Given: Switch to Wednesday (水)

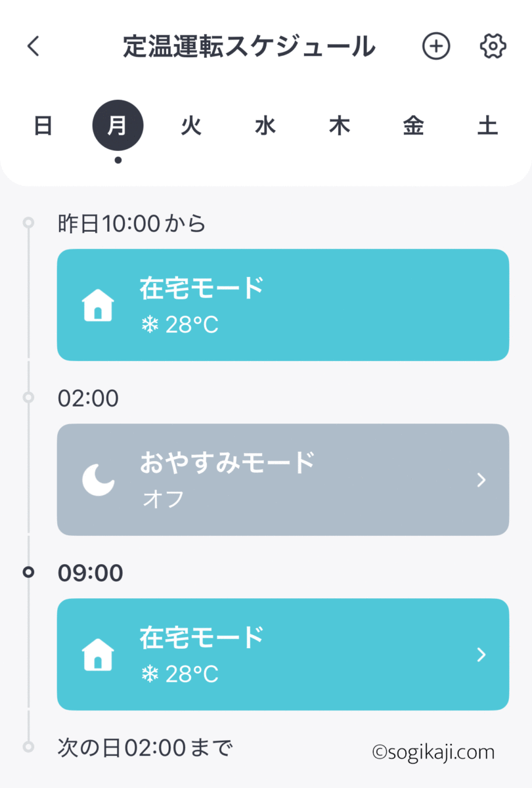Looking at the screenshot, I should [265, 126].
